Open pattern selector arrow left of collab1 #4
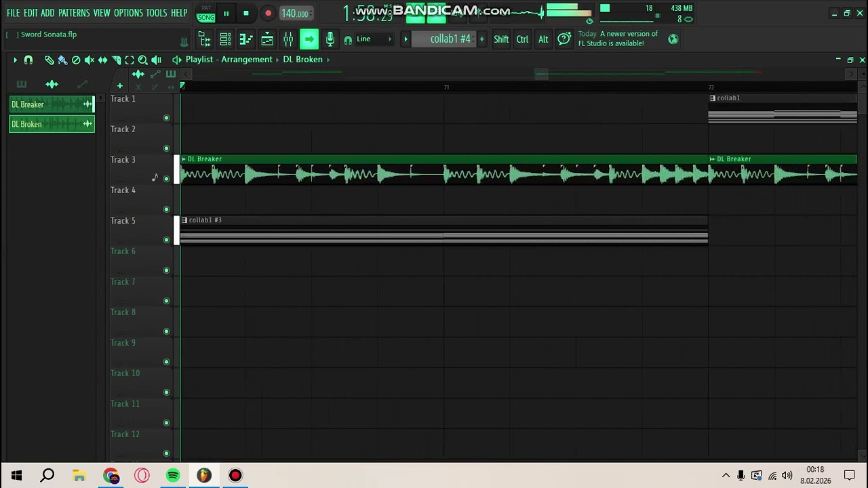868x488 pixels. [406, 39]
